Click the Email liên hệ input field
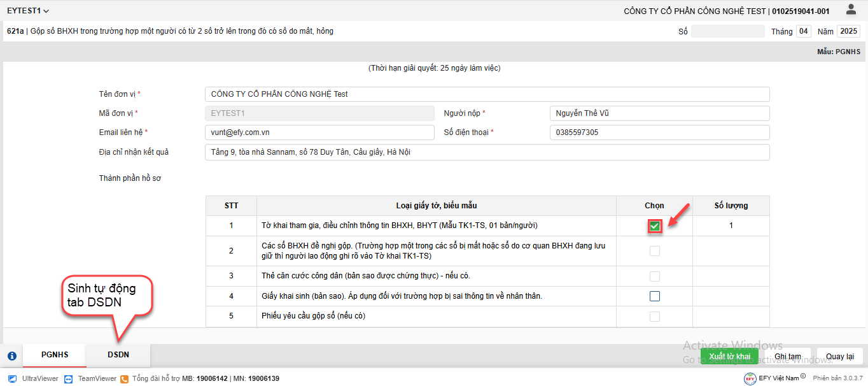This screenshot has width=868, height=386. click(319, 132)
